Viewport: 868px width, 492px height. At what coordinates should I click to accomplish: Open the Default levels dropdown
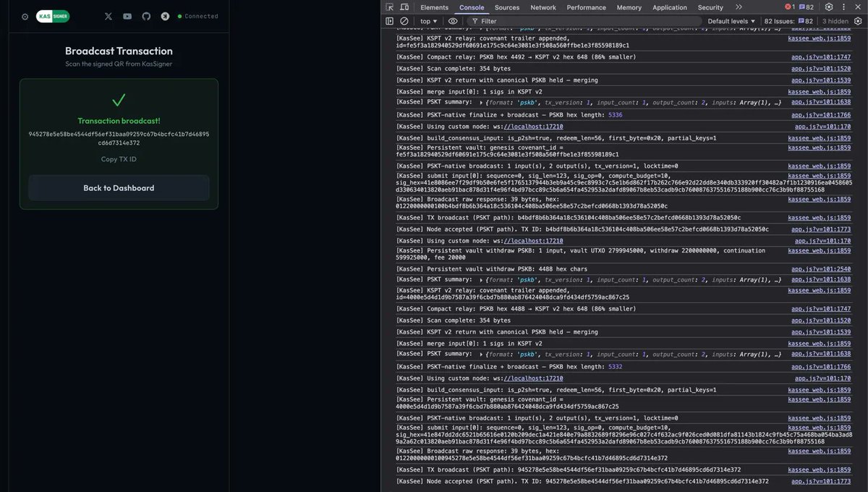[x=731, y=22]
